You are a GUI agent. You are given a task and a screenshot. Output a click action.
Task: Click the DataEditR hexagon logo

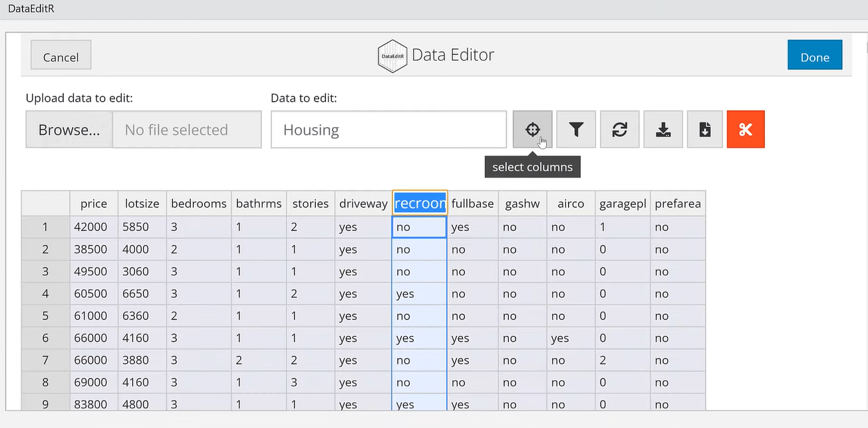[392, 56]
